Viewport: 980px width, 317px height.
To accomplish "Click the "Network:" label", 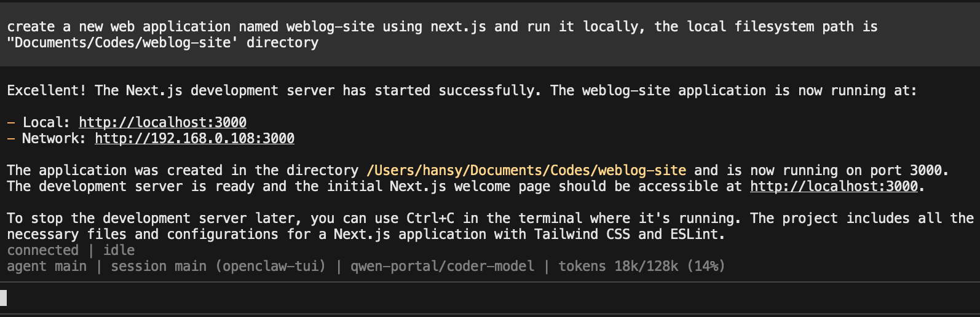I will click(x=54, y=138).
